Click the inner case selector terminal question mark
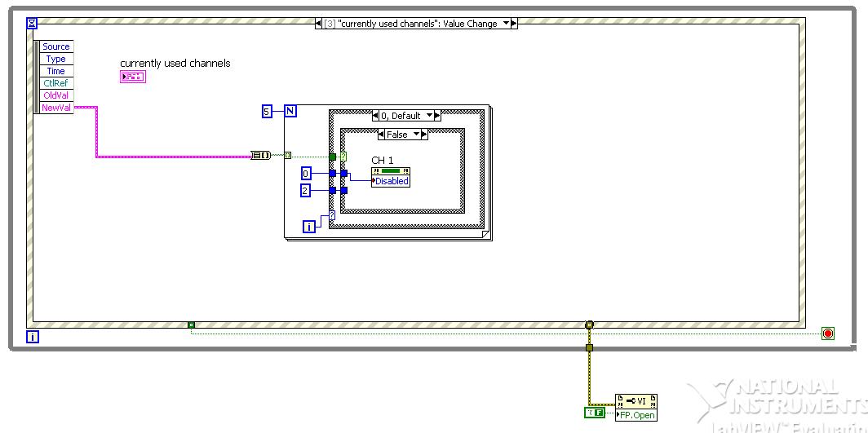The image size is (868, 433). tap(343, 157)
